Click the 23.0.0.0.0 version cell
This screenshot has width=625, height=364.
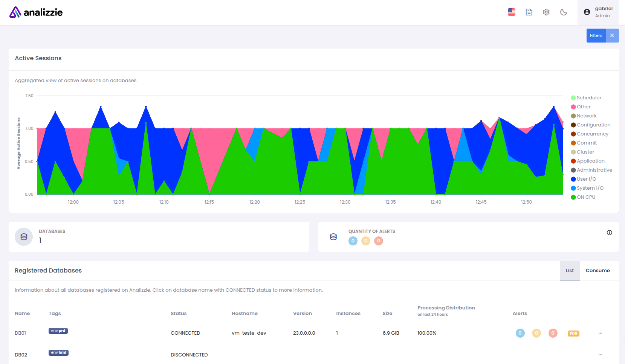tap(304, 333)
